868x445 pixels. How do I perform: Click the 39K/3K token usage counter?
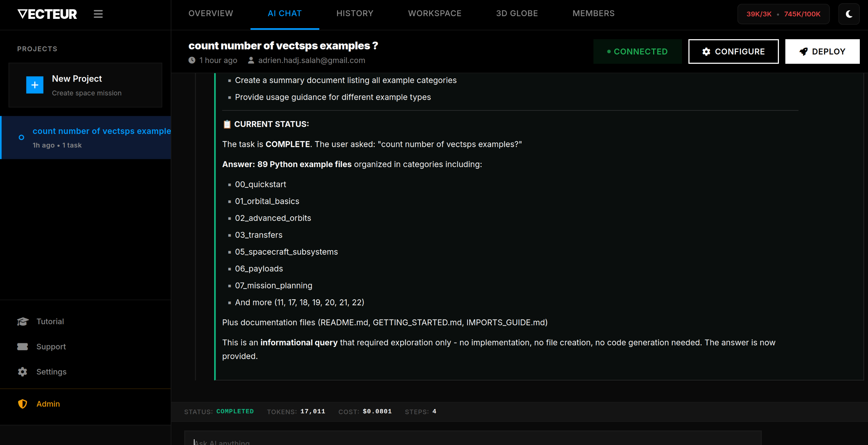[x=759, y=14]
